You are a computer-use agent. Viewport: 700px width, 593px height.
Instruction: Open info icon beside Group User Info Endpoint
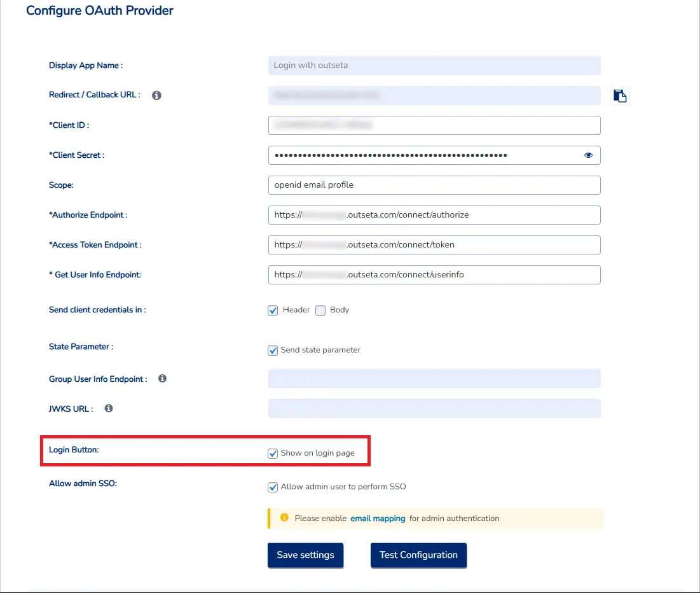[x=163, y=379]
